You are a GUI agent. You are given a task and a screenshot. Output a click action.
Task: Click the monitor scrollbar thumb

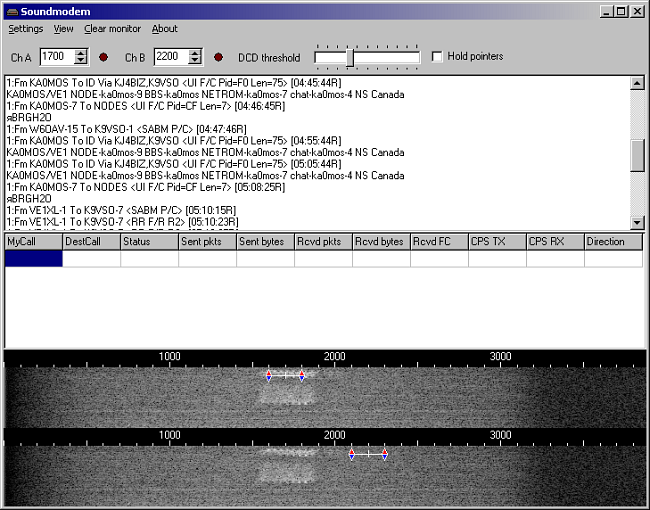(637, 155)
